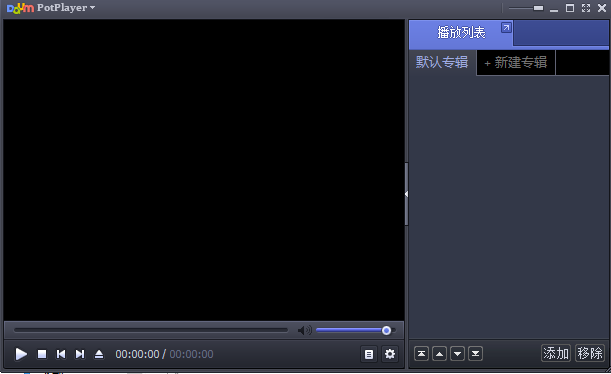Collapse the playlist with the side arrow
Viewport: 611px width, 374px height.
coord(406,194)
